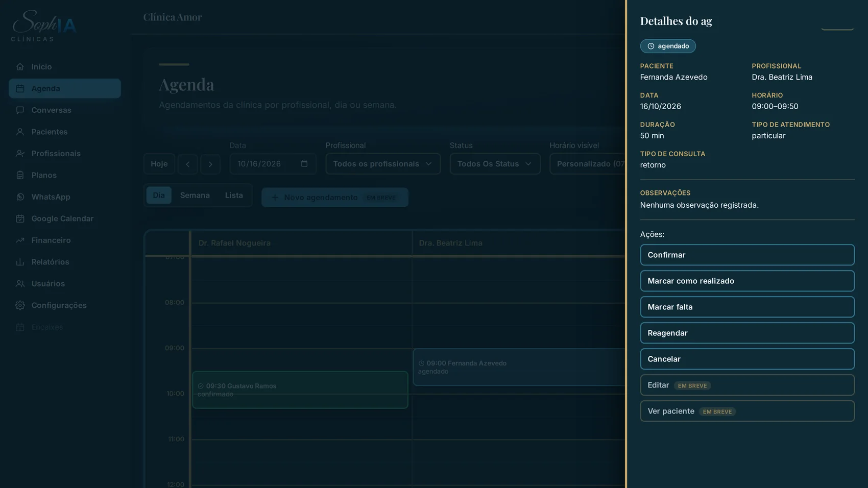
Task: Click the Google Calendar sidebar icon
Action: (x=20, y=218)
